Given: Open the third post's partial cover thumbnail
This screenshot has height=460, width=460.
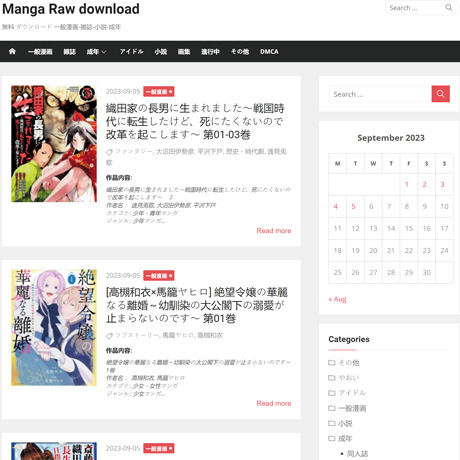Looking at the screenshot, I should [54, 451].
